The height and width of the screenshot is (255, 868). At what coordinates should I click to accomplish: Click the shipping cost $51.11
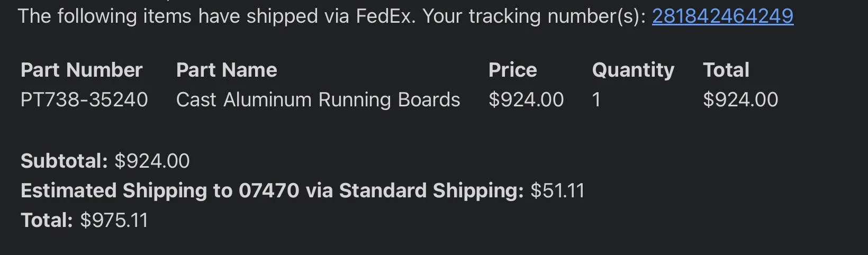click(x=557, y=190)
